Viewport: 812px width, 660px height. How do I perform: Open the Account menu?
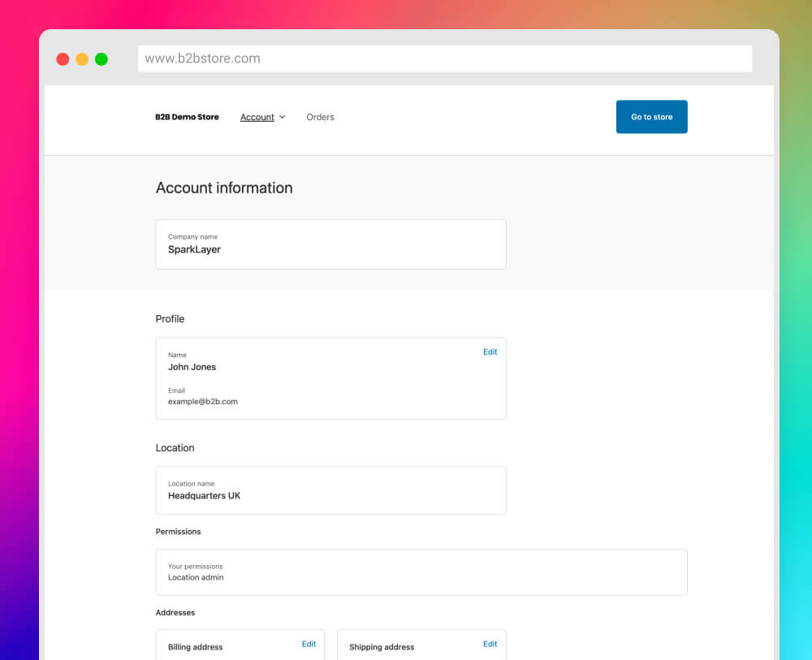pyautogui.click(x=257, y=117)
